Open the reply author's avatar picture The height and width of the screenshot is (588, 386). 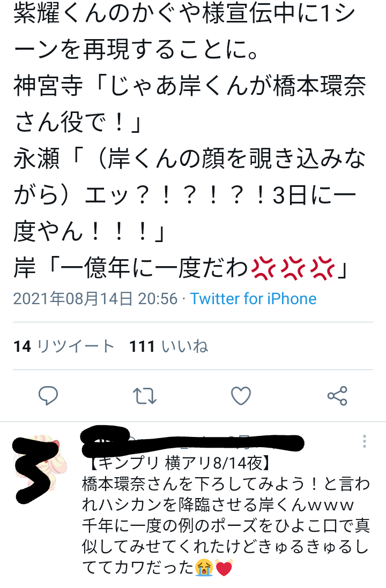(x=39, y=464)
